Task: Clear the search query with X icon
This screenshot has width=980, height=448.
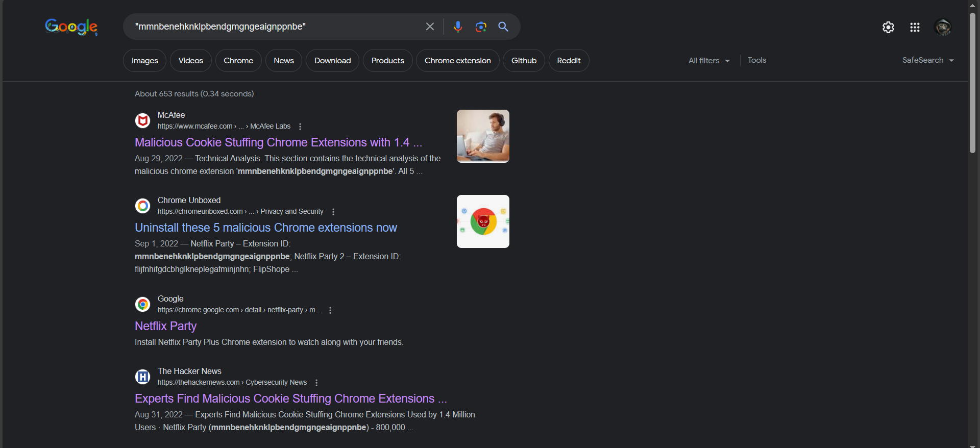Action: 430,27
